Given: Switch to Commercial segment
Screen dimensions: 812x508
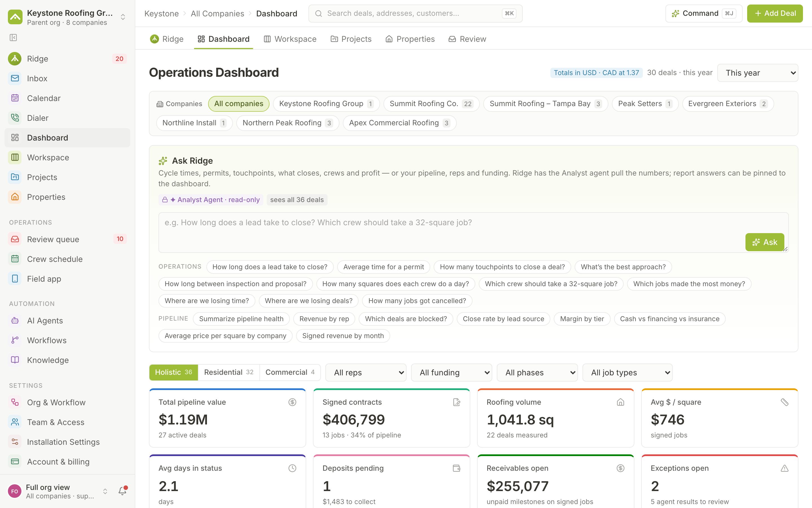Looking at the screenshot, I should (x=290, y=372).
